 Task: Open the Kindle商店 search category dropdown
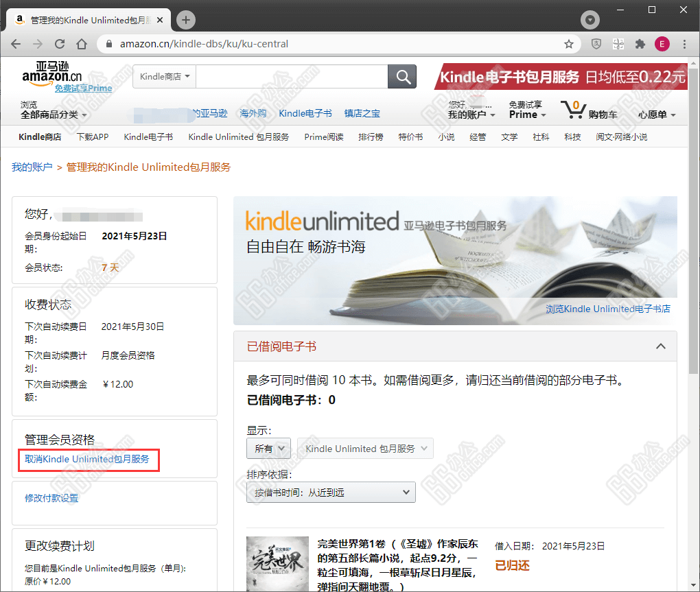tap(165, 76)
